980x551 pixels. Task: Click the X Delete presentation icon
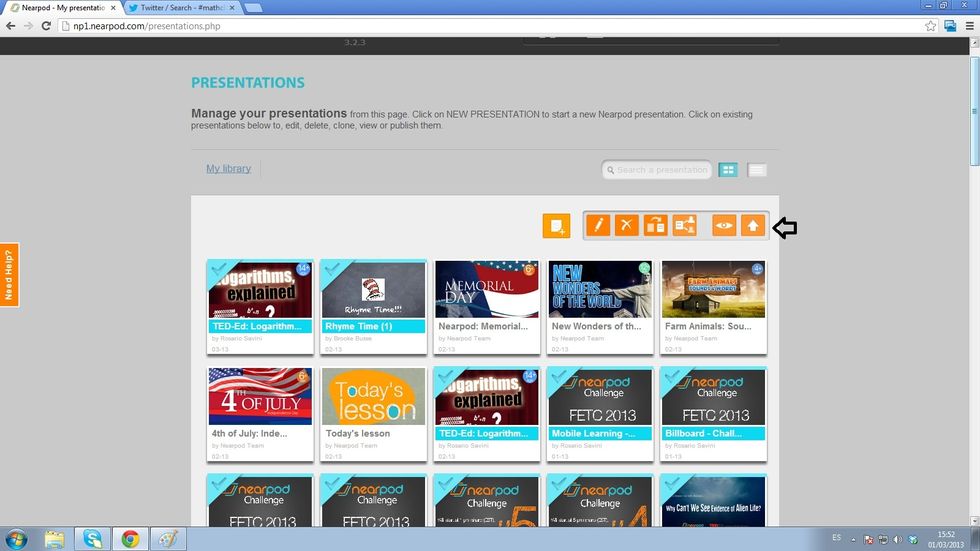[x=626, y=226]
